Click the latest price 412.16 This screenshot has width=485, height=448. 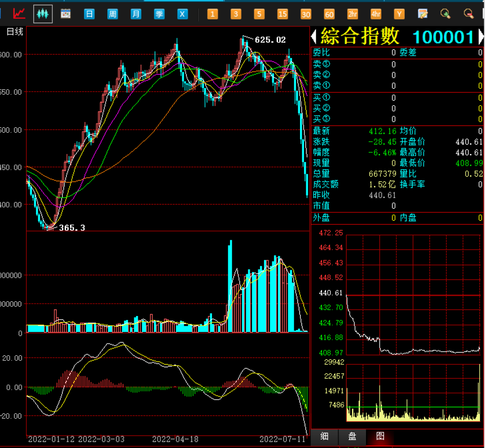point(382,131)
